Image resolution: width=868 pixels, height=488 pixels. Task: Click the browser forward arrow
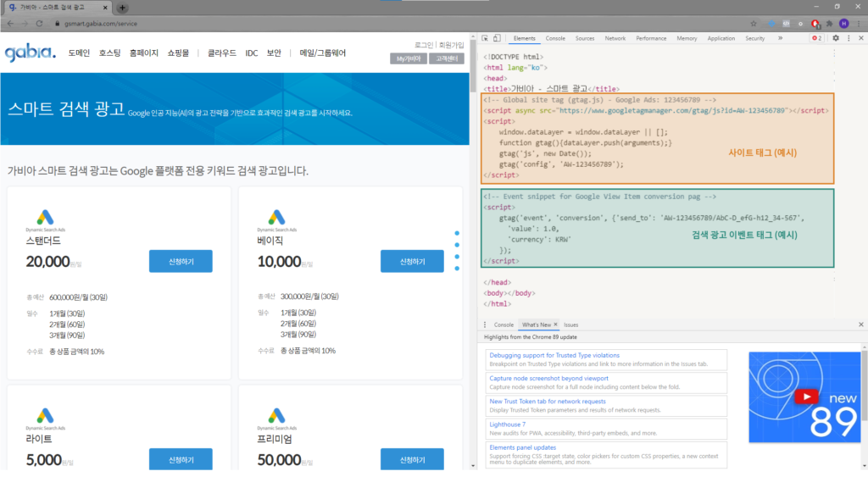coord(25,24)
